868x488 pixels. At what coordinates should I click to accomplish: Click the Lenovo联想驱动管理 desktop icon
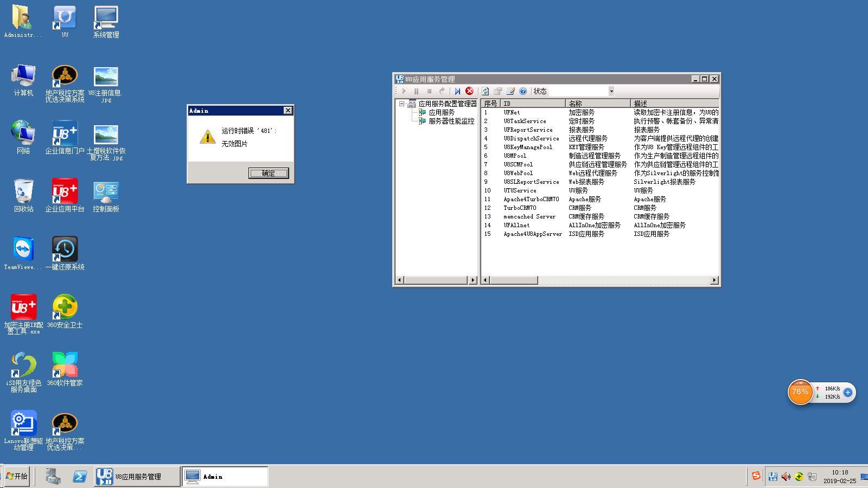pyautogui.click(x=23, y=431)
